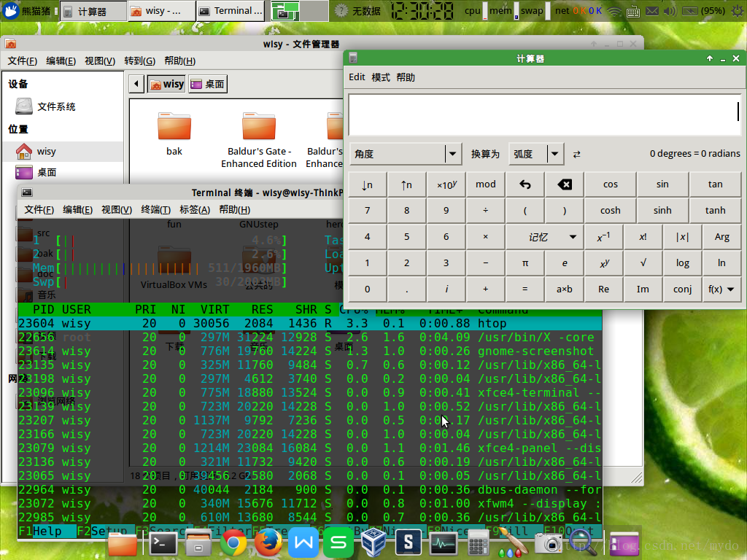Expand the f(x) functions dropdown

[x=721, y=289]
